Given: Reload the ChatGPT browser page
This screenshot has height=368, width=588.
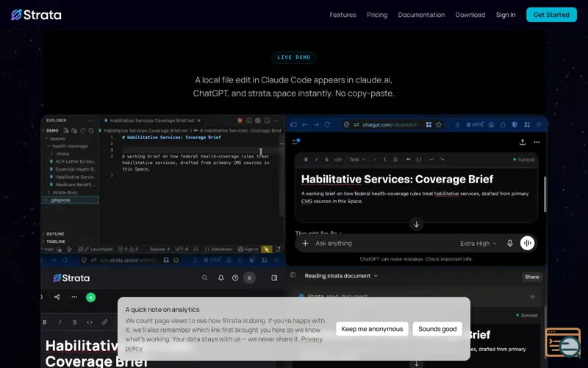Looking at the screenshot, I should (327, 124).
